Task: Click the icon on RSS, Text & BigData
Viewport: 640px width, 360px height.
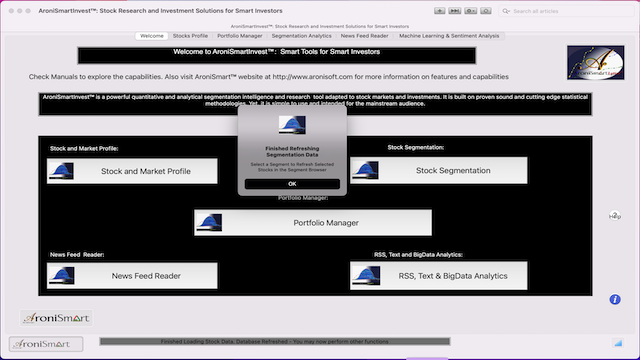Action: (366, 276)
